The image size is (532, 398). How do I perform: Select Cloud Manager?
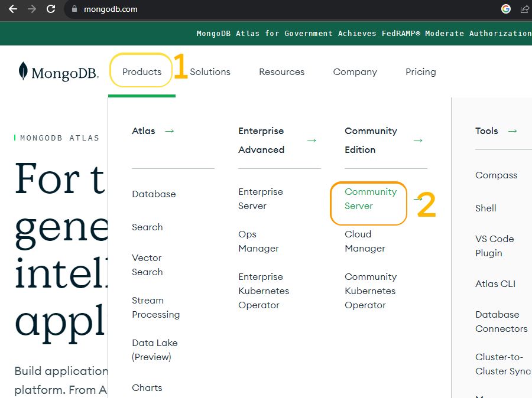(x=365, y=242)
